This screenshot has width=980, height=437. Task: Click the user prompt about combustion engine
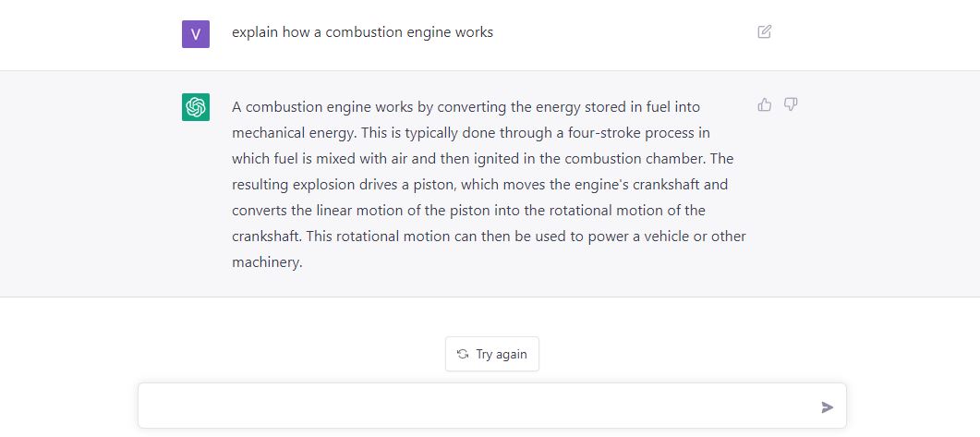362,32
